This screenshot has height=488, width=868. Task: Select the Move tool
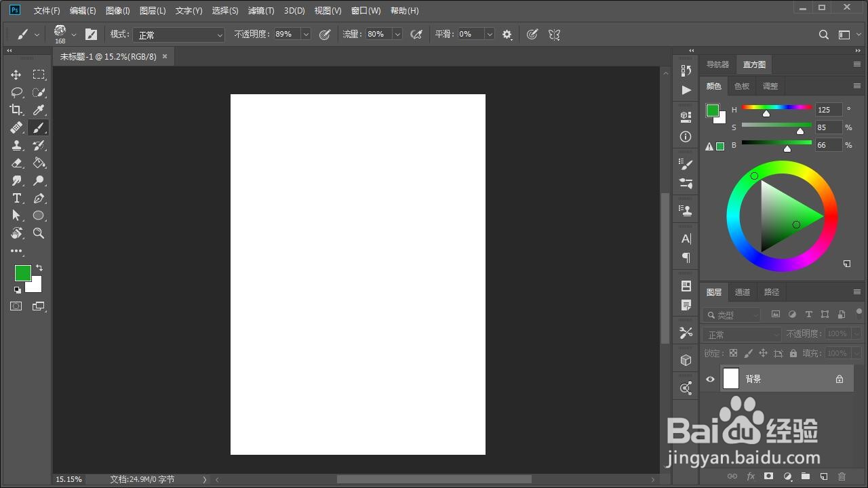(x=16, y=75)
